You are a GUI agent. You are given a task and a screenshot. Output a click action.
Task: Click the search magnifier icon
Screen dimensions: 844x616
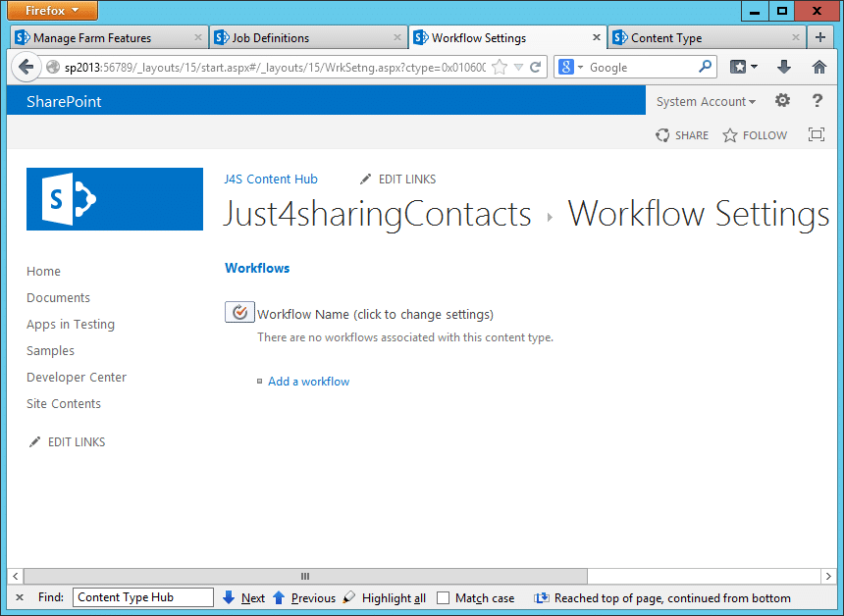(x=705, y=67)
